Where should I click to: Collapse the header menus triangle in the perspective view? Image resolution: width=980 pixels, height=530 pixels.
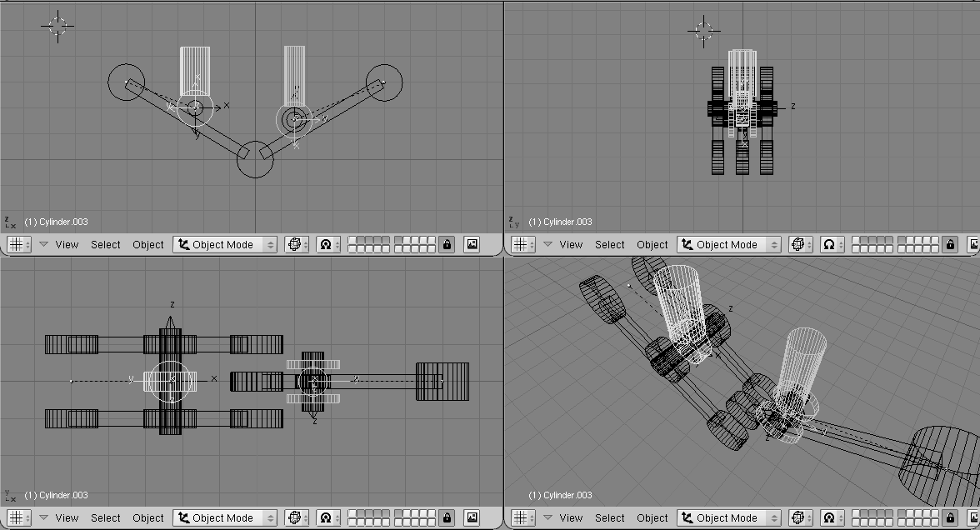tap(548, 517)
